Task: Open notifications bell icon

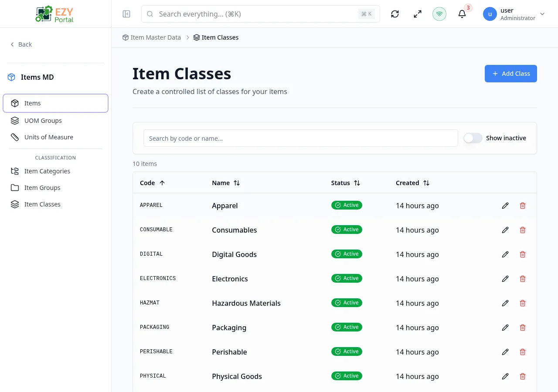Action: pyautogui.click(x=462, y=14)
